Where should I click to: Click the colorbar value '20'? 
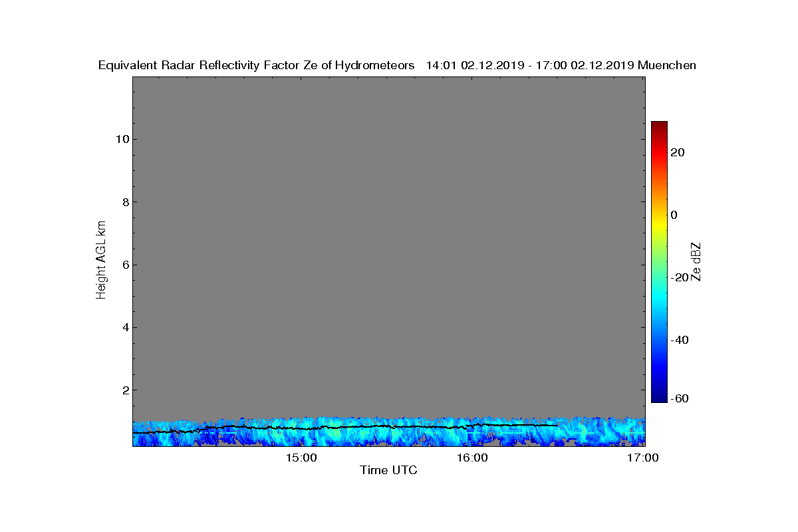click(678, 152)
